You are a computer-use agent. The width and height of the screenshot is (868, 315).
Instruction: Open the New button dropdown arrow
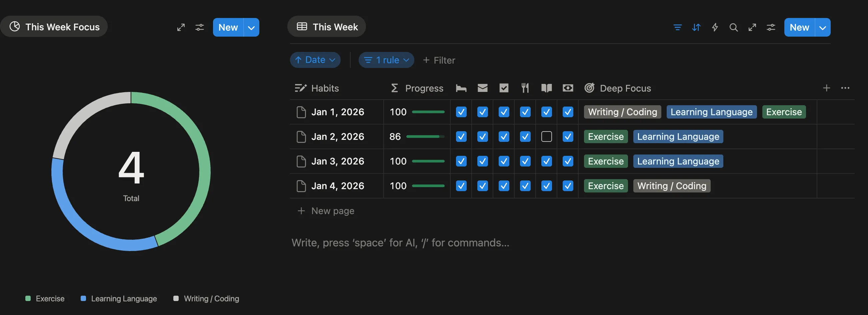(x=823, y=27)
